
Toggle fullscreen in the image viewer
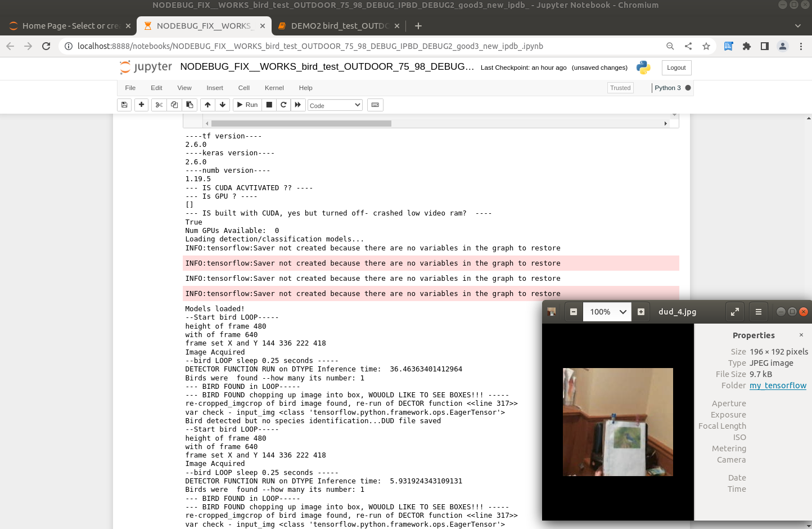[x=734, y=312]
